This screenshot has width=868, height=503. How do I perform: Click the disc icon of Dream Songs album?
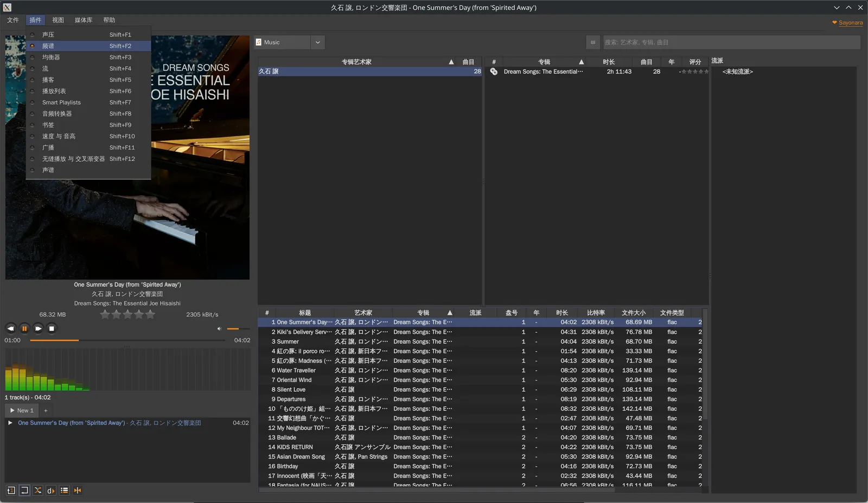[494, 72]
